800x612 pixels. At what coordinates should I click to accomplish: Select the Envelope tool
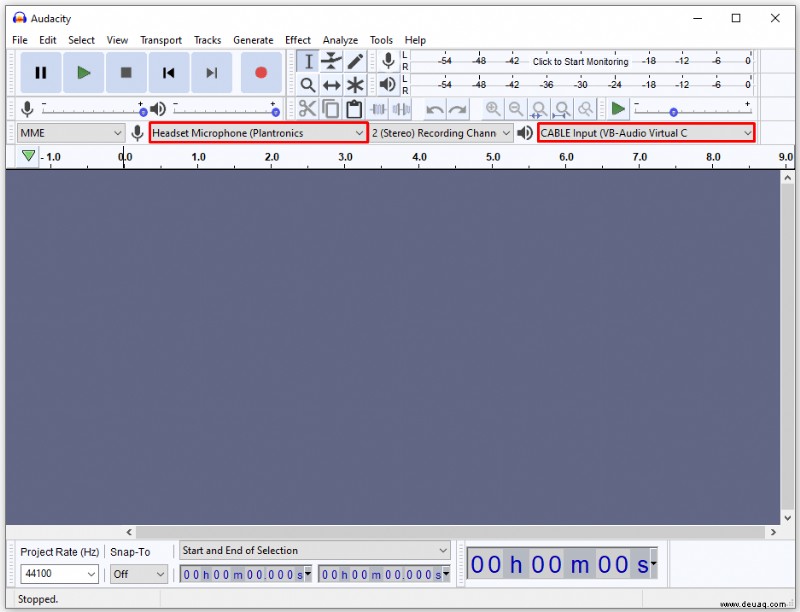coord(332,61)
